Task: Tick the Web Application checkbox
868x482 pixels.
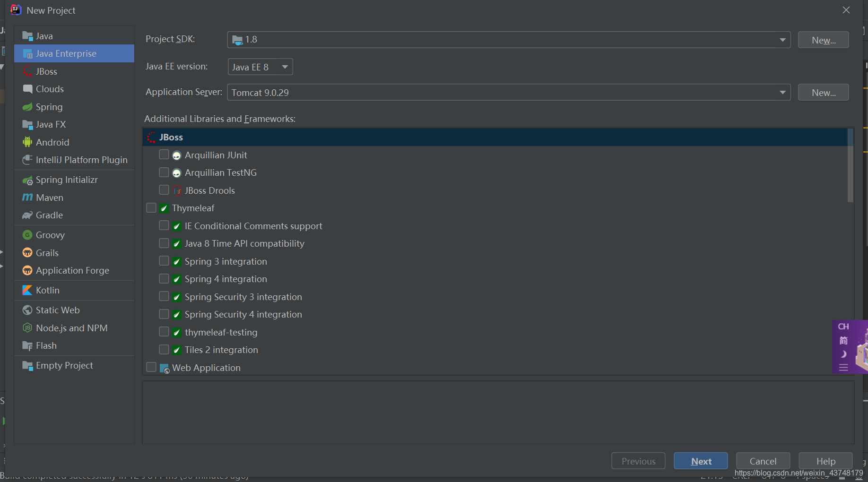Action: point(151,367)
